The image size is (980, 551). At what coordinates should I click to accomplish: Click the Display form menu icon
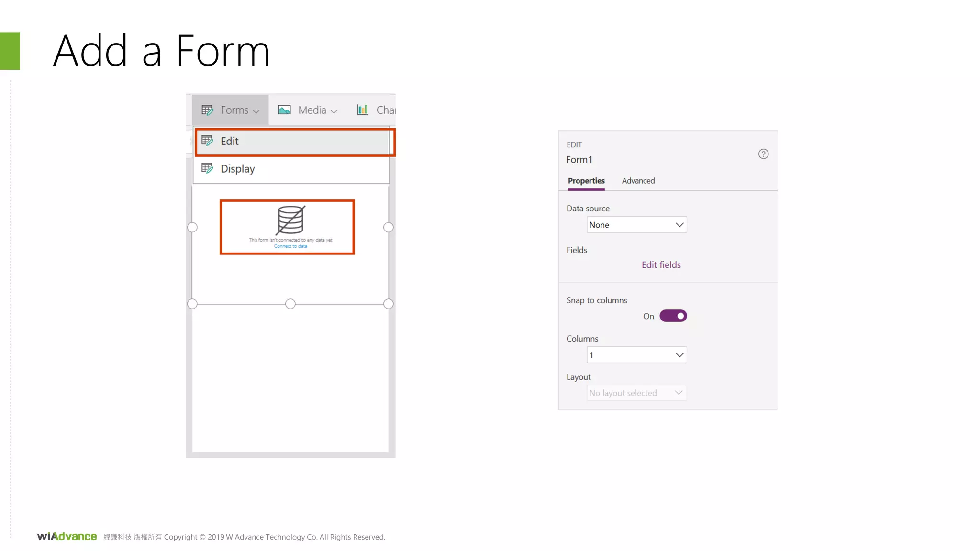pos(207,168)
